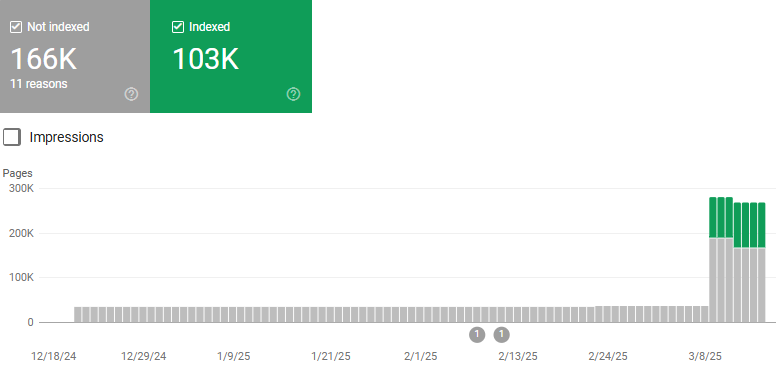Click the green segment of the last bar
Viewport: 776px width, 388px height.
pyautogui.click(x=762, y=225)
